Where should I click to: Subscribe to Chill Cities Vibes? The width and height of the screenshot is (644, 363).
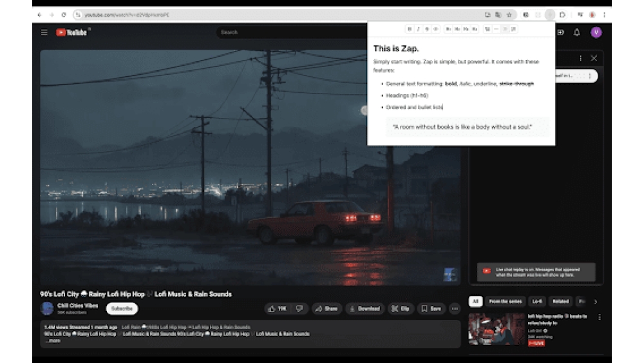pyautogui.click(x=122, y=309)
